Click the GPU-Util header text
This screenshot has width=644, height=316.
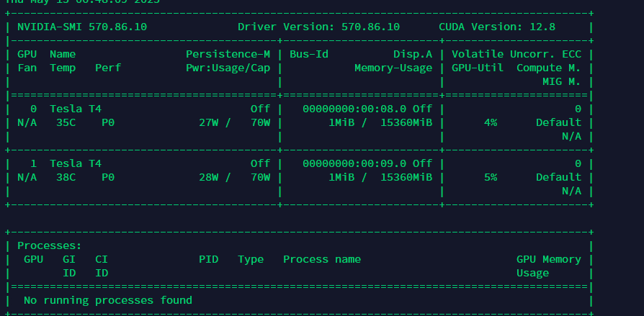pos(478,68)
